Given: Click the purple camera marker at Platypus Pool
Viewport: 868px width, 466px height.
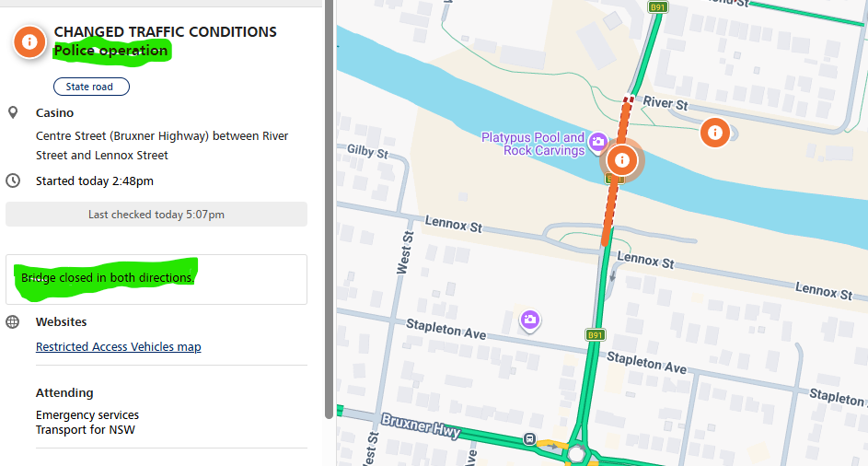Looking at the screenshot, I should (598, 140).
